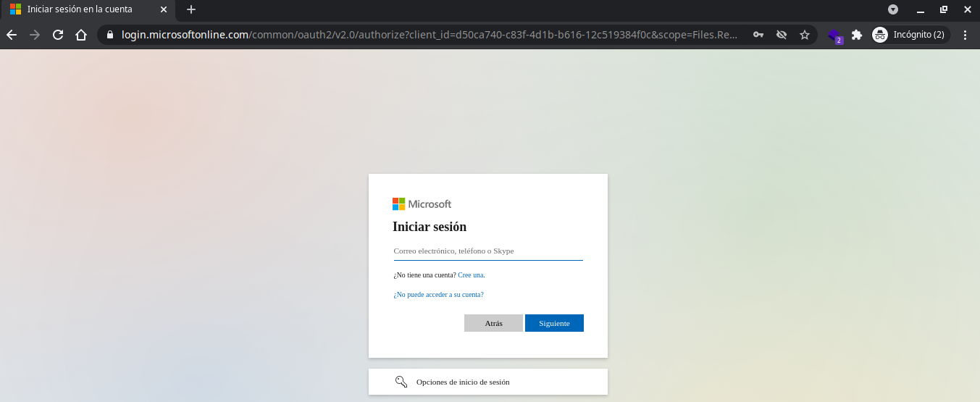Open saved passwords key icon
This screenshot has height=402, width=980.
pos(758,35)
